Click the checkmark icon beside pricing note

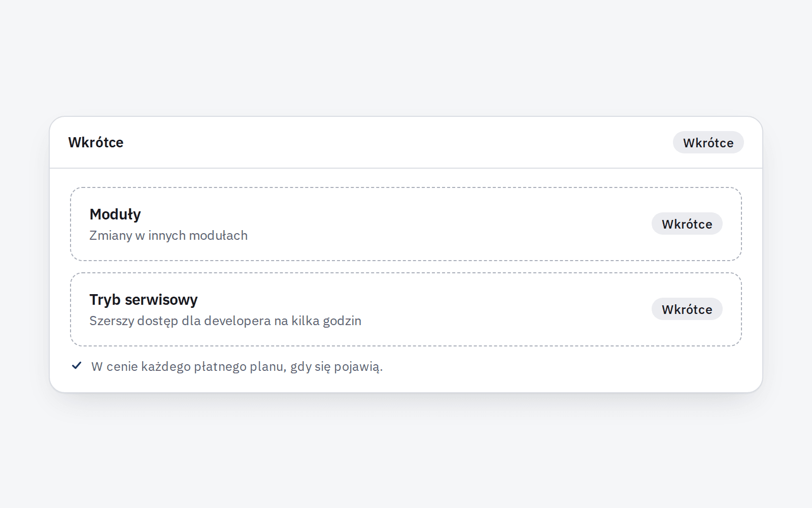(77, 365)
